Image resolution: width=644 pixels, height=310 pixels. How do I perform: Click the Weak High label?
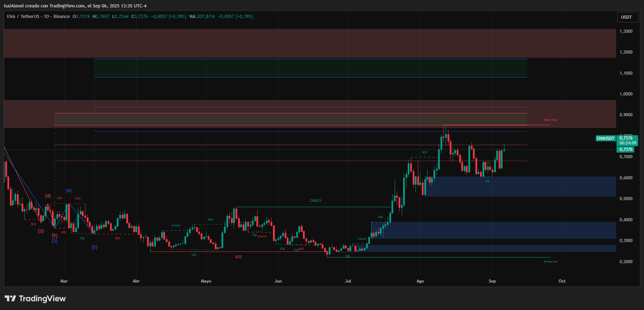pos(550,120)
